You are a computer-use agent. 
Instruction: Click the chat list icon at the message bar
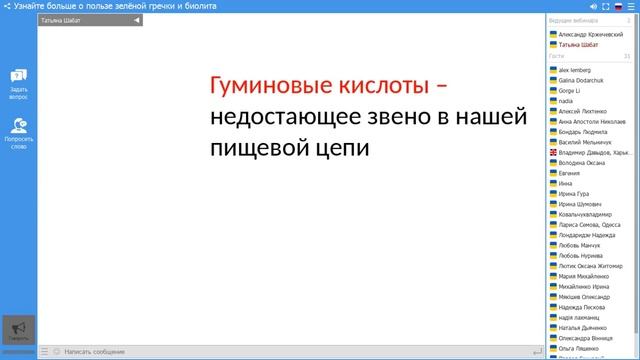(x=44, y=351)
